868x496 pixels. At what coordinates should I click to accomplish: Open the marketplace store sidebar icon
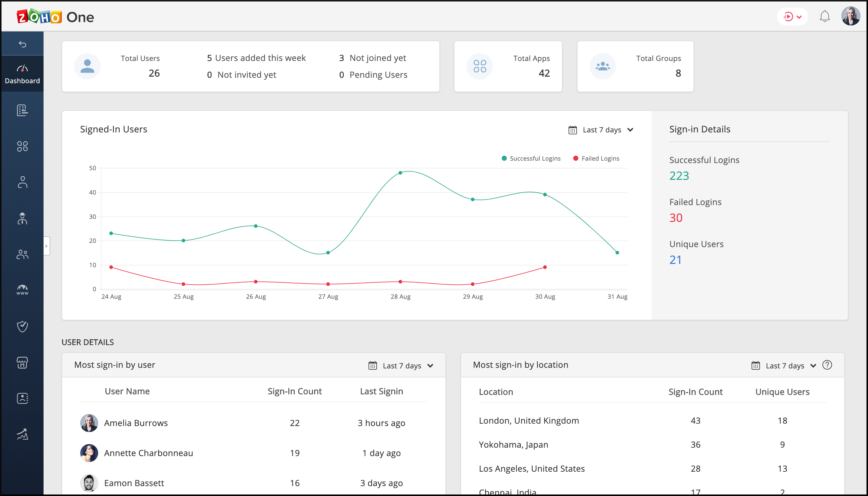(x=23, y=362)
